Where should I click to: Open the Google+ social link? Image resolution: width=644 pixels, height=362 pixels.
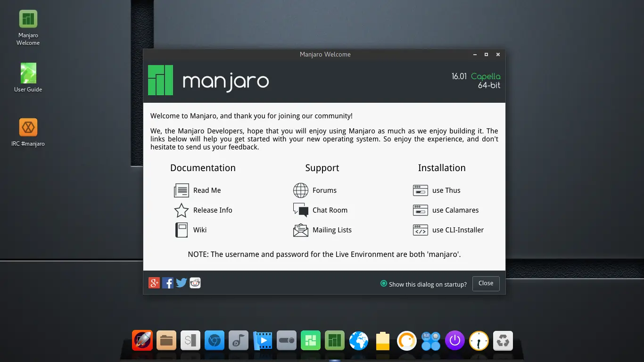[x=154, y=283]
